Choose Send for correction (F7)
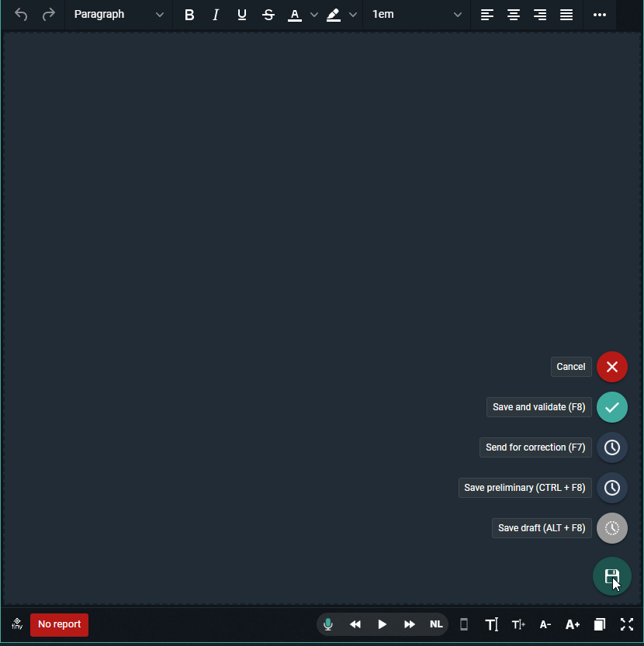644x646 pixels. (535, 447)
